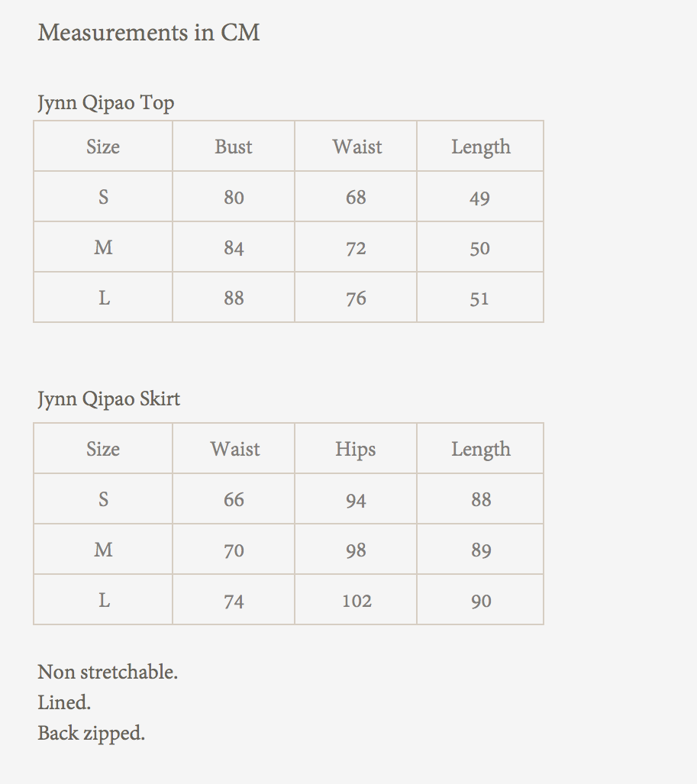Select the Skirt's size L length value 90
697x784 pixels.
[481, 601]
